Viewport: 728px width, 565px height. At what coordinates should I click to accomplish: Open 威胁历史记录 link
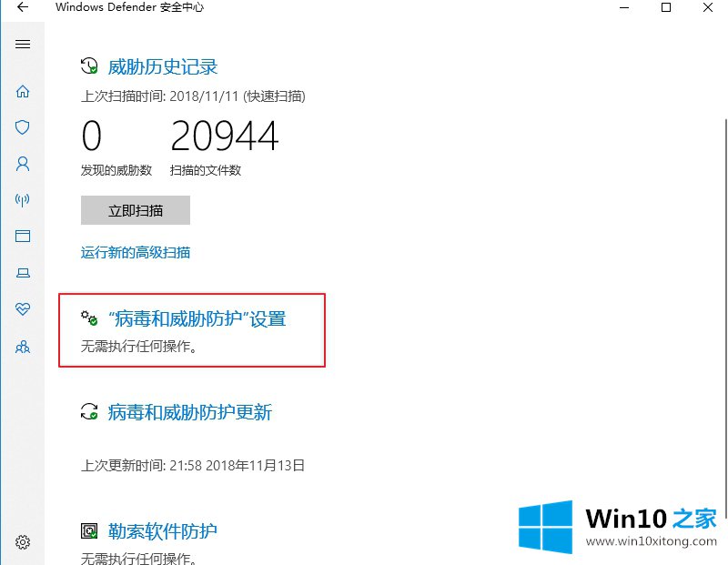click(x=163, y=66)
